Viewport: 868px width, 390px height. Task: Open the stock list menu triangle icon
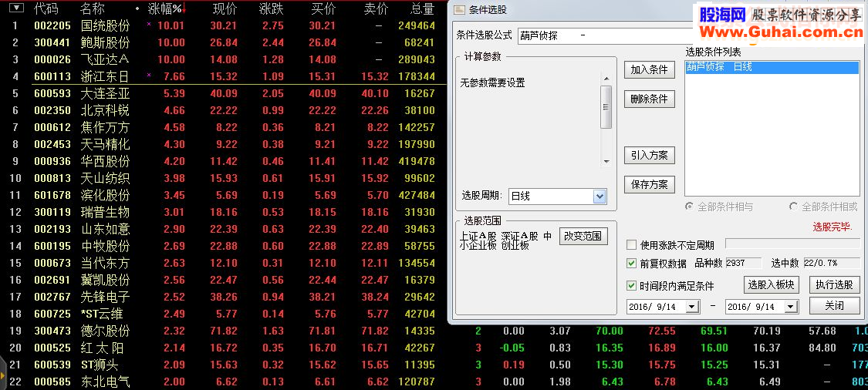(18, 8)
